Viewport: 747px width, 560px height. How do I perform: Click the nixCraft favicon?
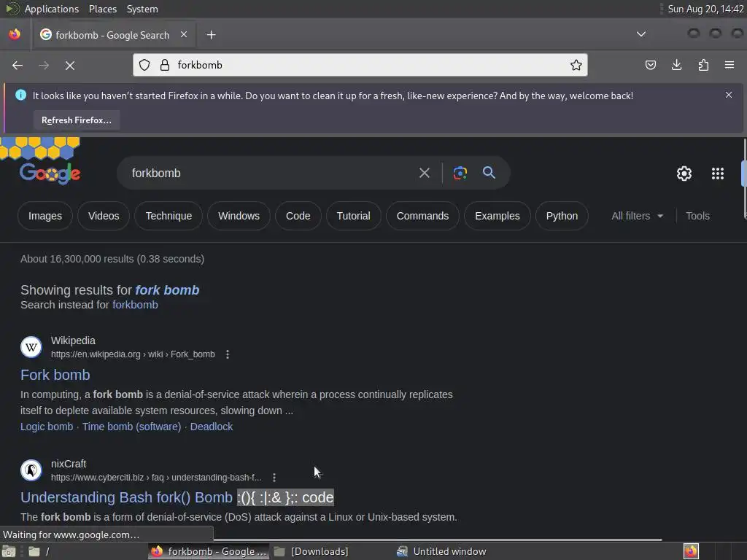31,470
